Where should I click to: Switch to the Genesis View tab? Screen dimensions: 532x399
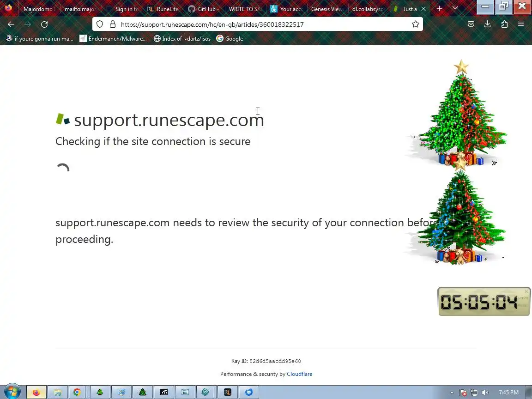click(327, 9)
